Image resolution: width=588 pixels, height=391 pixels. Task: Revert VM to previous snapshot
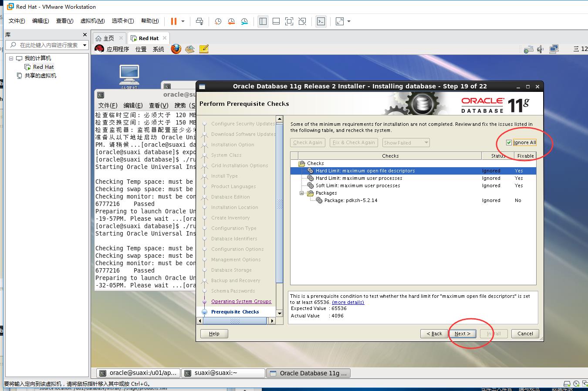click(231, 21)
